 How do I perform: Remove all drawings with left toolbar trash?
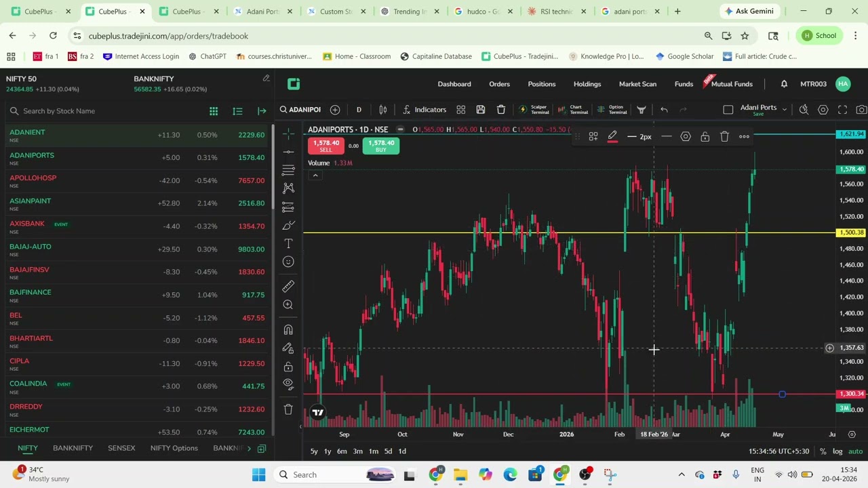pos(288,409)
